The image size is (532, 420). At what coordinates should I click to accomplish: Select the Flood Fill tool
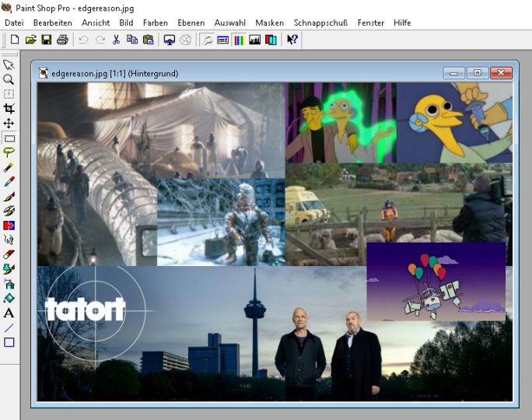[x=9, y=298]
